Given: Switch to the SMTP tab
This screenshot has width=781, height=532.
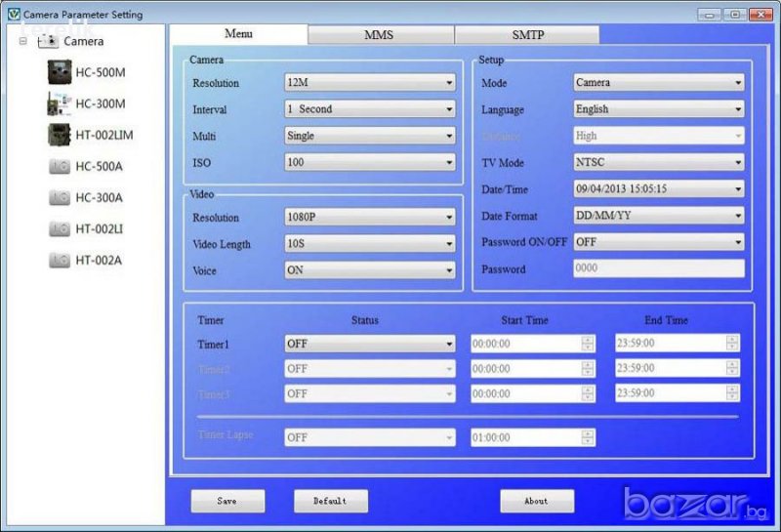Looking at the screenshot, I should 527,35.
